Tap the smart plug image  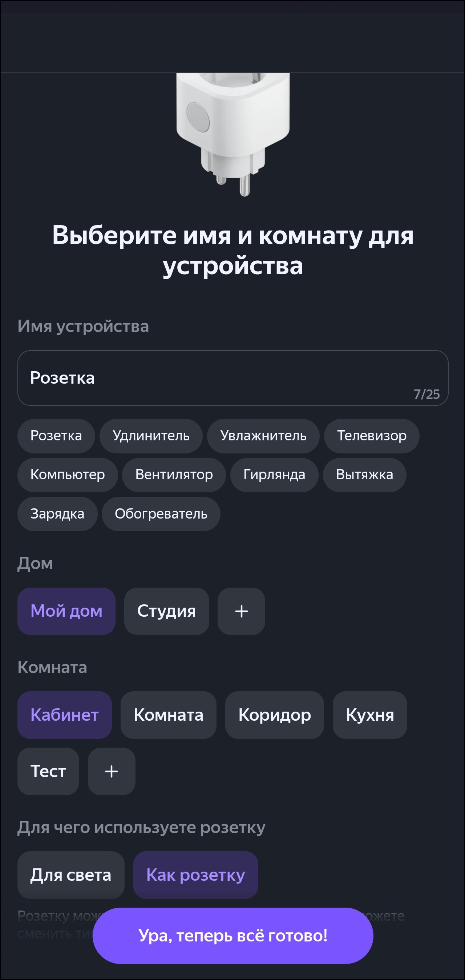[233, 133]
